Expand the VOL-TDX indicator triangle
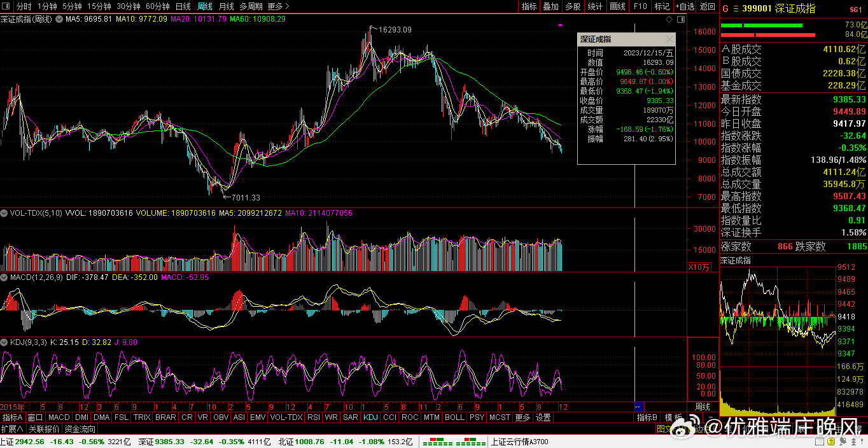This screenshot has width=868, height=448. (x=4, y=213)
